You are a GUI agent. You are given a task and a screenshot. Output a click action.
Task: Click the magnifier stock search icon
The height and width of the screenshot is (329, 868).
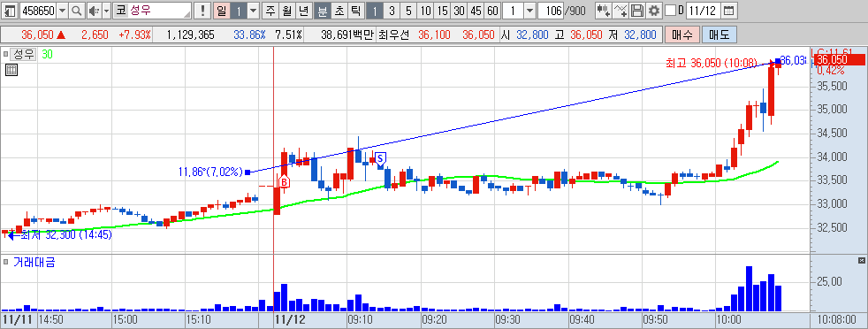[x=76, y=11]
